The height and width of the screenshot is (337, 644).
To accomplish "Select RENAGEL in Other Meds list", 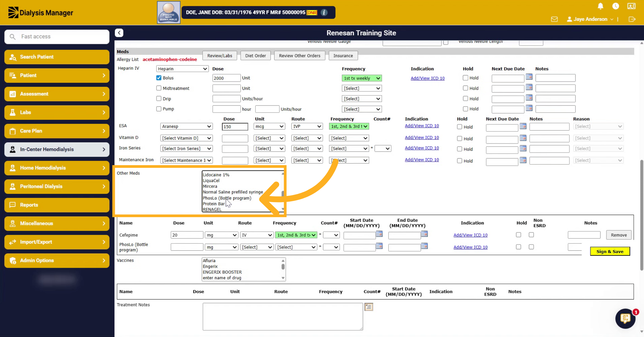I will pyautogui.click(x=212, y=209).
